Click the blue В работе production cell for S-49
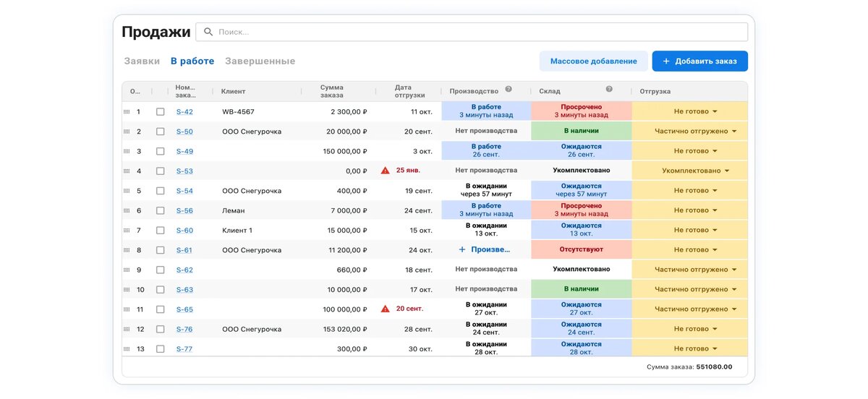Viewport: 868px width, 399px height. (486, 150)
